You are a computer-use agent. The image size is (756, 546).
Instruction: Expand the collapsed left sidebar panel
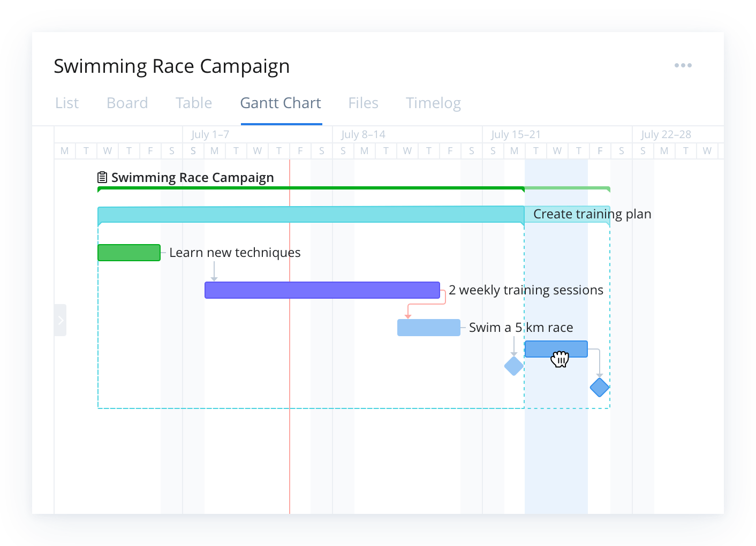pyautogui.click(x=60, y=320)
